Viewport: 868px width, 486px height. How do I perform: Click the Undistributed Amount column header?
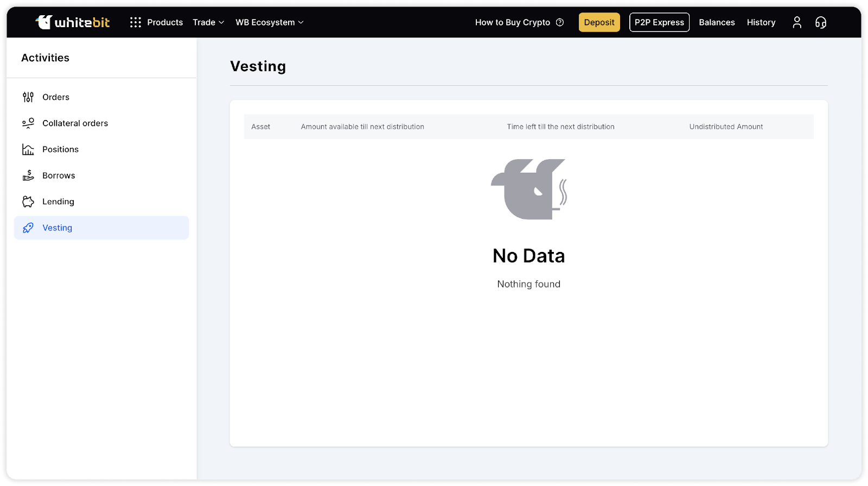726,127
